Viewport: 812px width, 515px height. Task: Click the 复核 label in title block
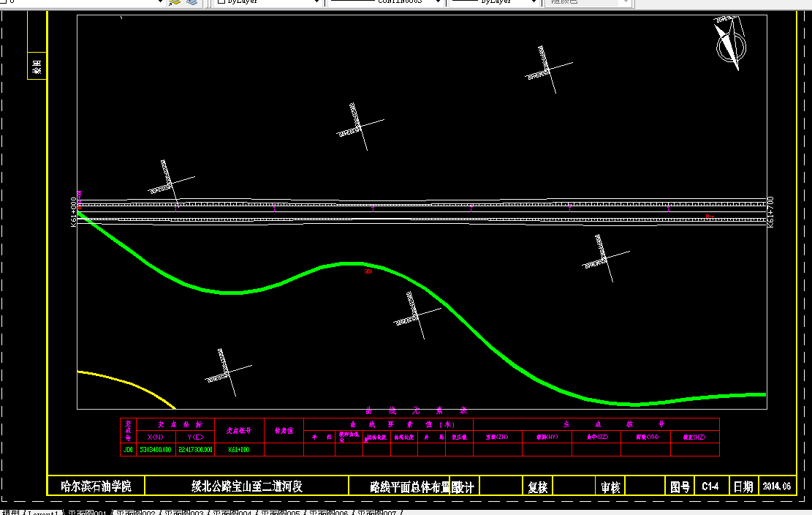tap(537, 487)
